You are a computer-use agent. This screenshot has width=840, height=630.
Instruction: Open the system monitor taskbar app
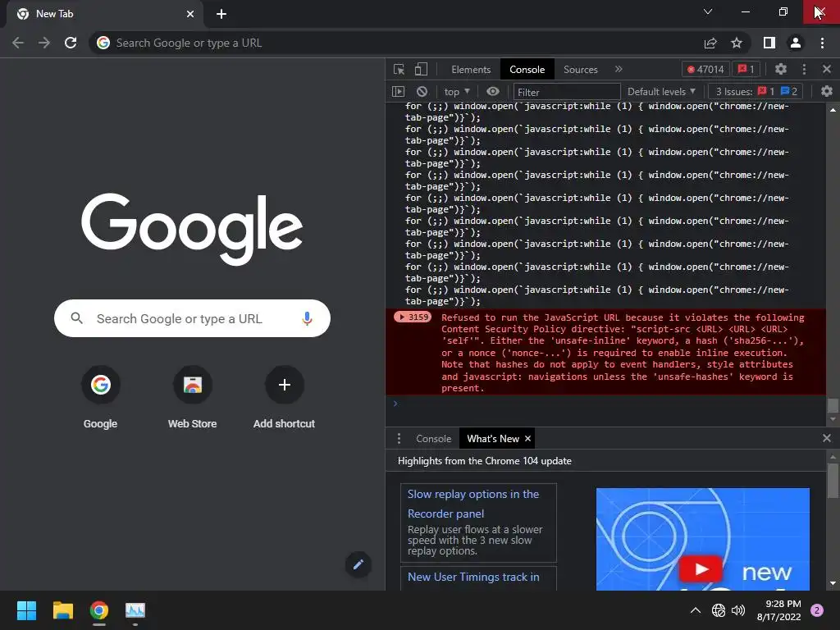[x=135, y=610]
